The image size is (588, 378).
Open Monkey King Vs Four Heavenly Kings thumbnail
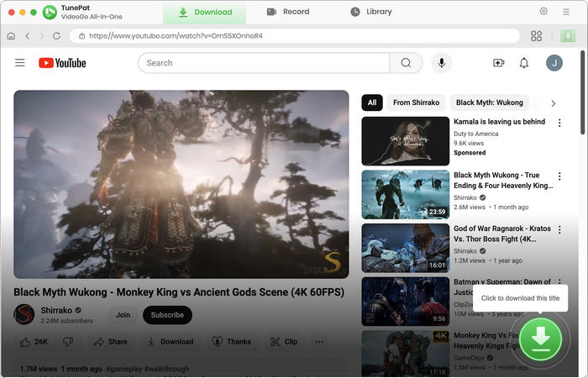(405, 354)
